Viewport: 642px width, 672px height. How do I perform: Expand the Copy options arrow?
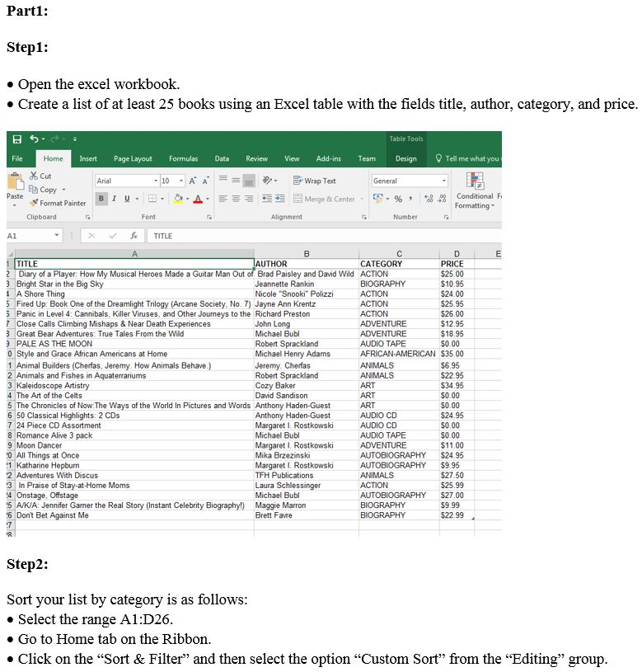[x=63, y=190]
